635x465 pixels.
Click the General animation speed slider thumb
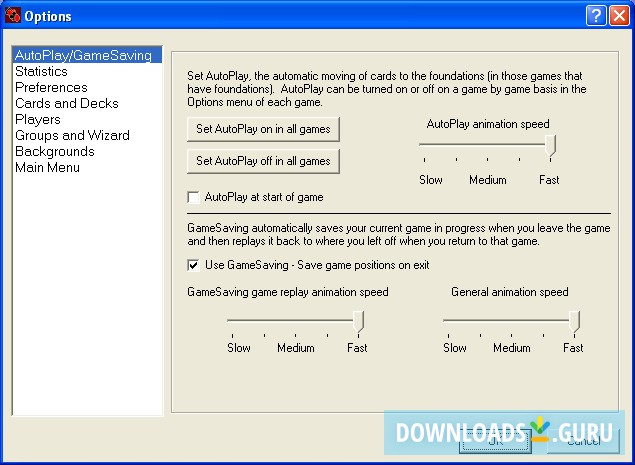[574, 322]
